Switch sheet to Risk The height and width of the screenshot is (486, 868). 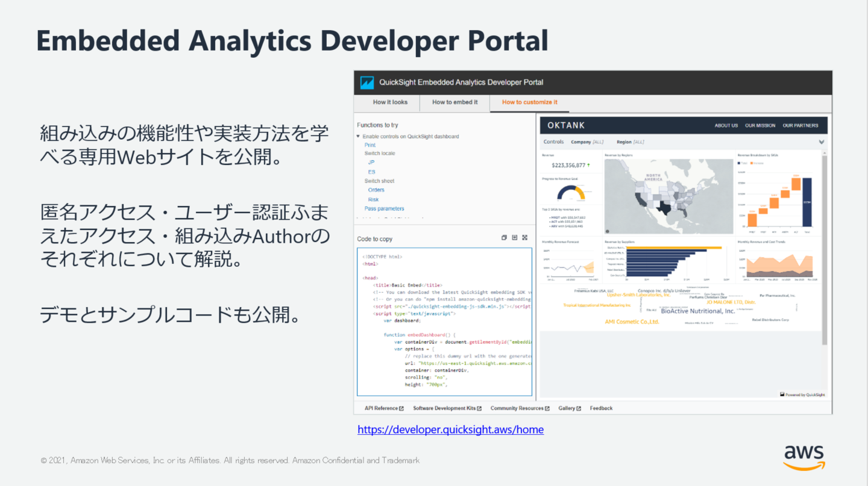(x=373, y=199)
